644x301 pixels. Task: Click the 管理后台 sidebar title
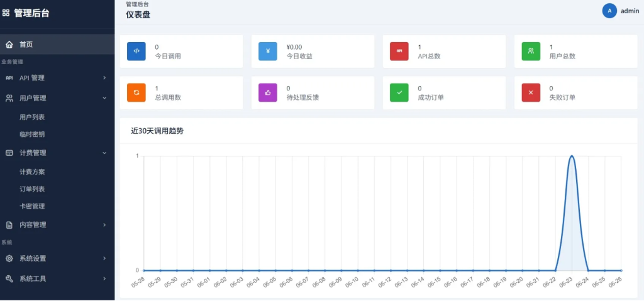coord(31,13)
